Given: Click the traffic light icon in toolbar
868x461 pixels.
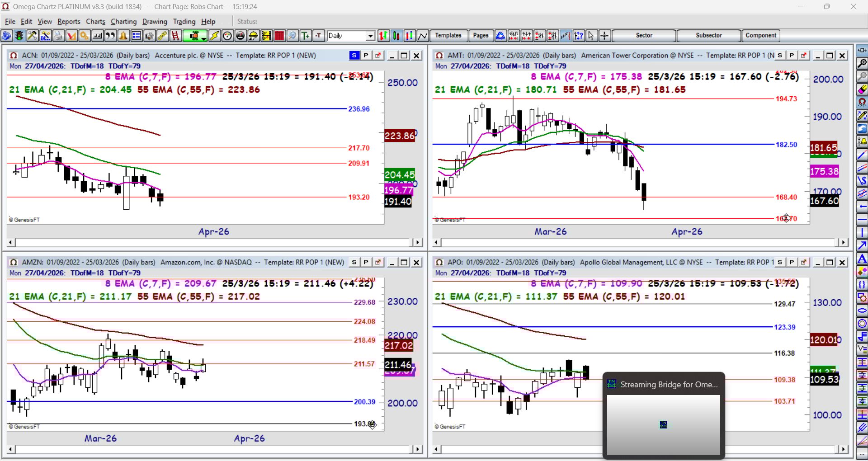Looking at the screenshot, I should (x=19, y=36).
